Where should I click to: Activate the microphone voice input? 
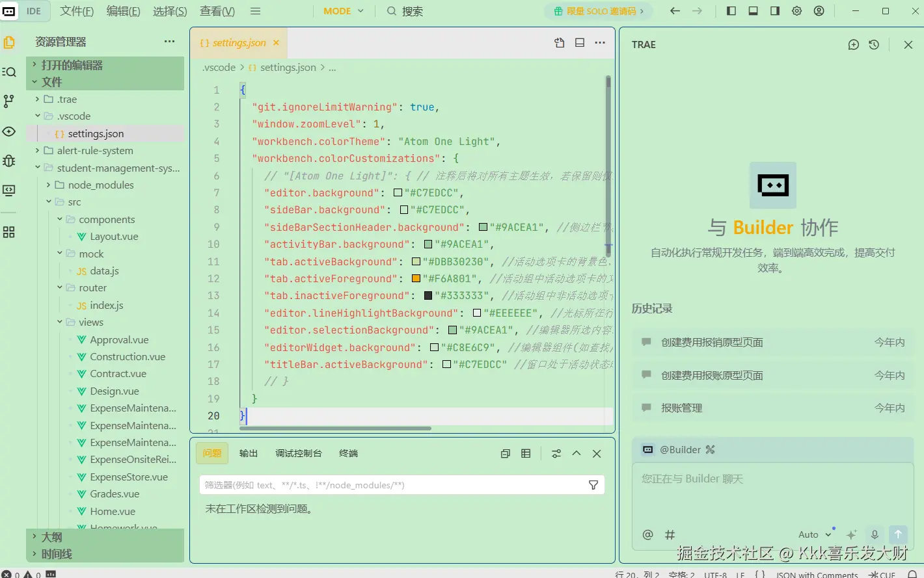point(875,534)
